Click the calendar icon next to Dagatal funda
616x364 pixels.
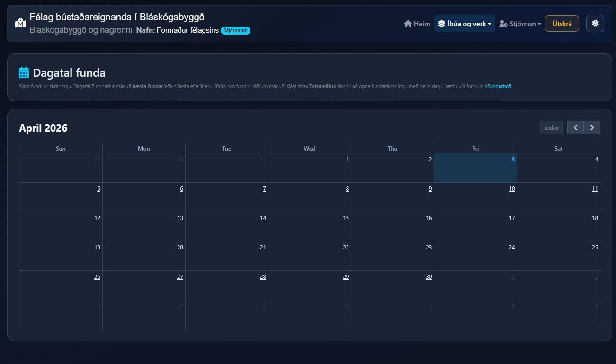[x=24, y=73]
